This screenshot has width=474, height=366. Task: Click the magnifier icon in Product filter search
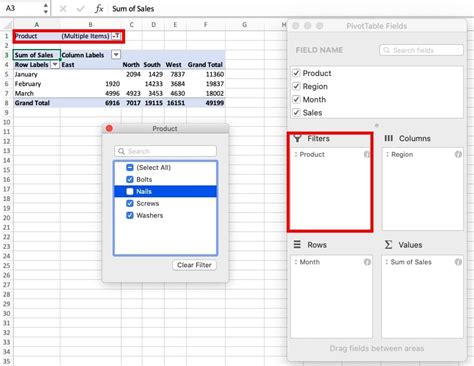(x=122, y=151)
